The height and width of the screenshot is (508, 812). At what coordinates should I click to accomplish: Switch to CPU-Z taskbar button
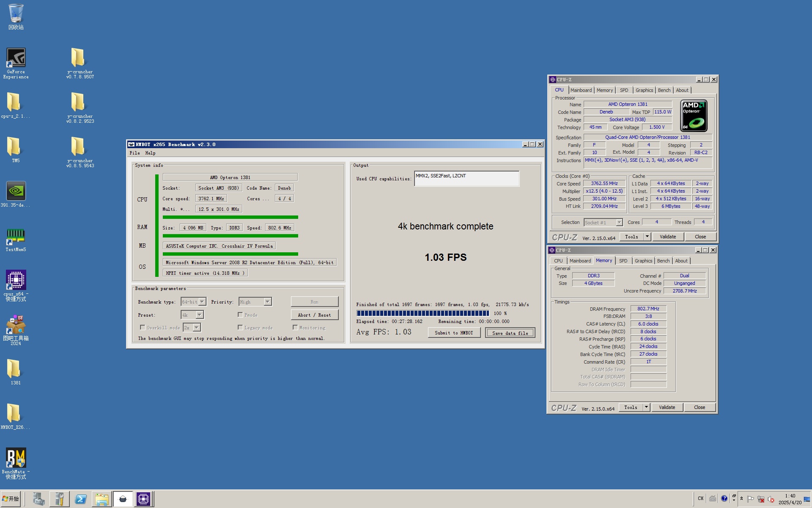point(143,499)
